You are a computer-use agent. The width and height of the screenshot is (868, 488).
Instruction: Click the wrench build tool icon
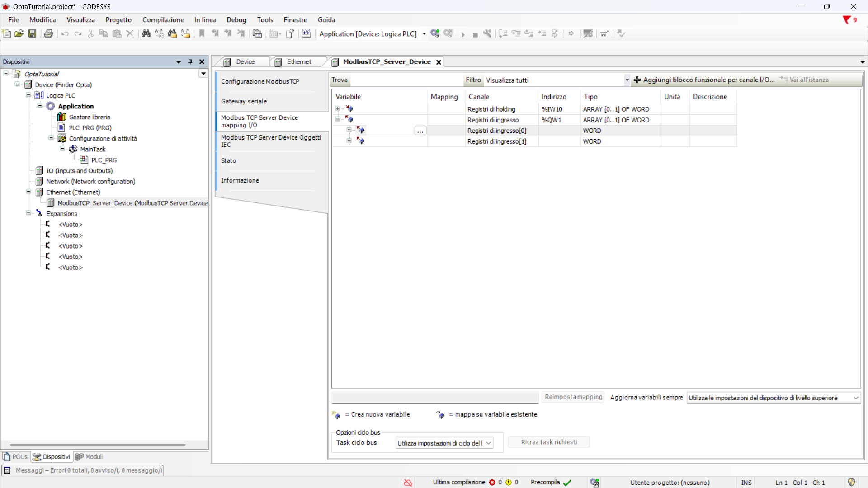[x=487, y=33]
